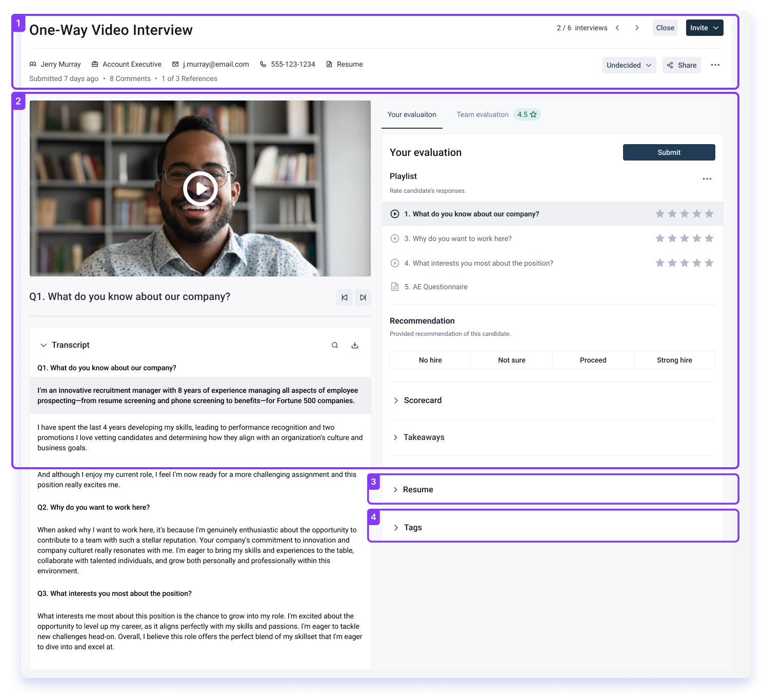This screenshot has height=700, width=762.
Task: Submit your evaluation
Action: click(669, 152)
